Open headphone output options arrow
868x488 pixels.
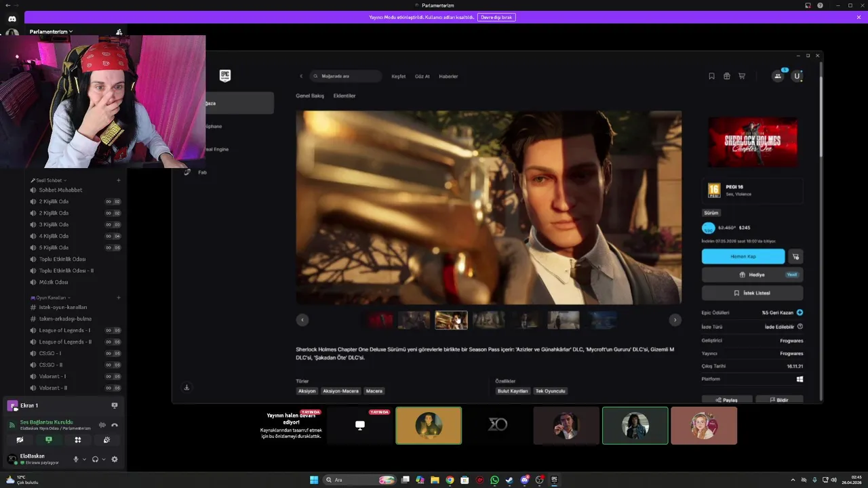[103, 459]
